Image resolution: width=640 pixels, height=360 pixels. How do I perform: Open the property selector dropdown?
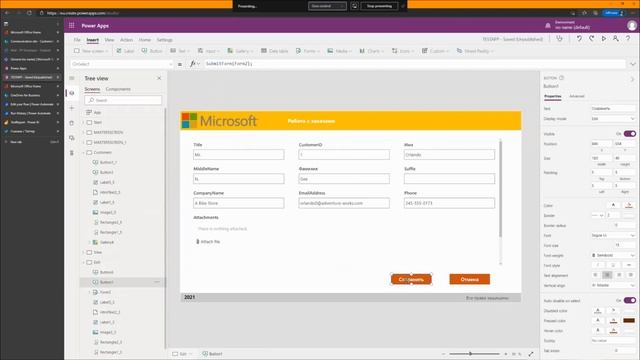click(122, 64)
